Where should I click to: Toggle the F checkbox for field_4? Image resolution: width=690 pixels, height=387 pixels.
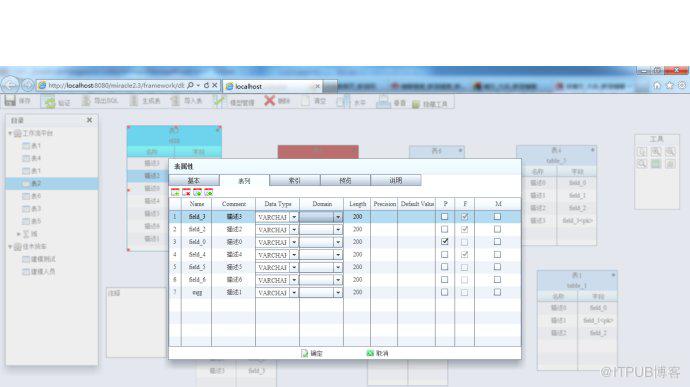point(465,254)
